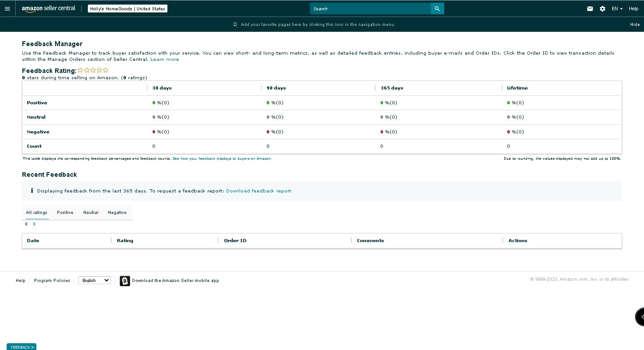The height and width of the screenshot is (350, 644).
Task: Open the settings gear icon
Action: click(x=602, y=9)
